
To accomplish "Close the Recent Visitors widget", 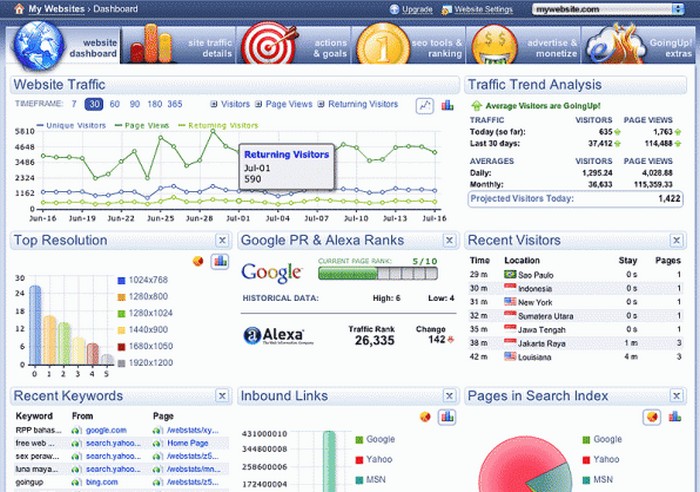I will [x=676, y=241].
